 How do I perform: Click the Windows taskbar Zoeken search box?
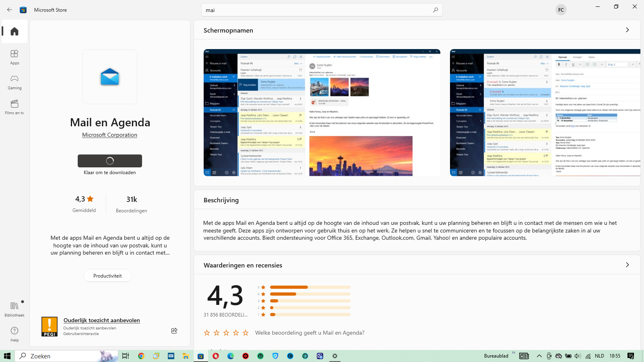tap(67, 356)
